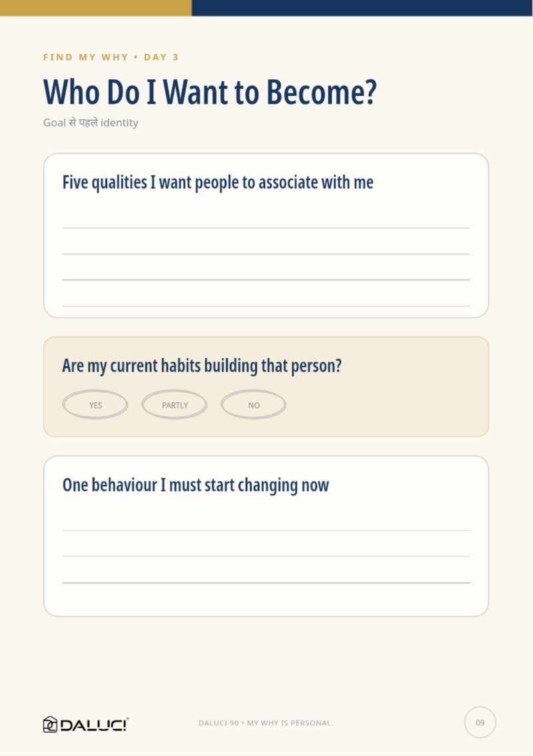The image size is (533, 756).
Task: Click second line under Five qualities heading
Action: pos(266,254)
